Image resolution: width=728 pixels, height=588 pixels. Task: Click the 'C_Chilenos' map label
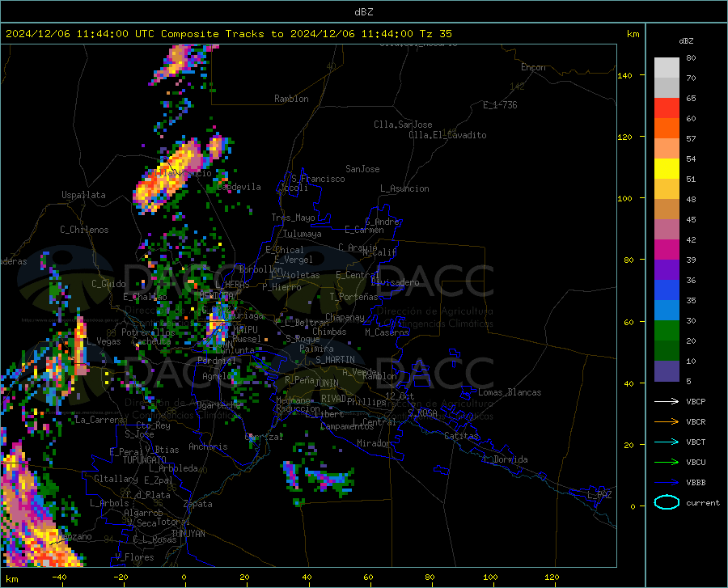point(84,230)
